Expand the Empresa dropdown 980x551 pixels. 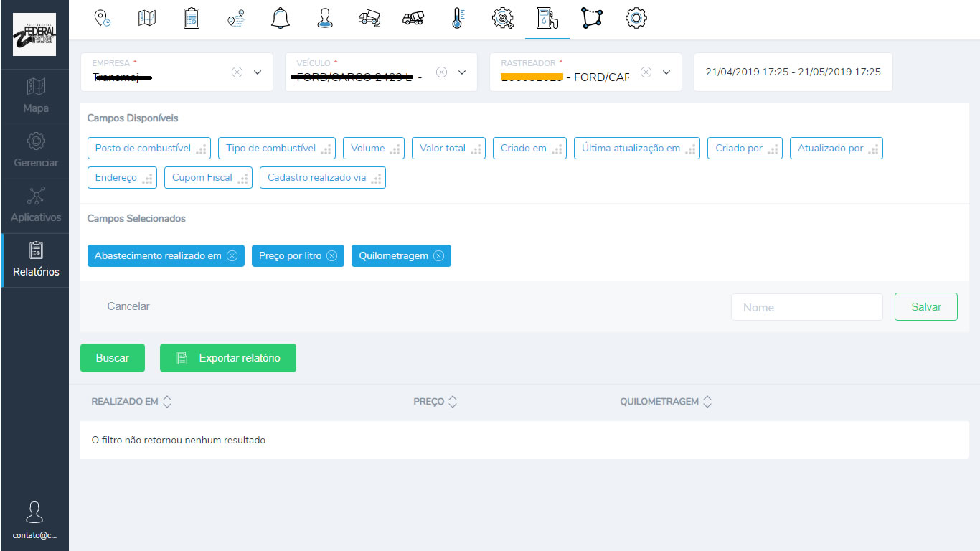tap(258, 72)
